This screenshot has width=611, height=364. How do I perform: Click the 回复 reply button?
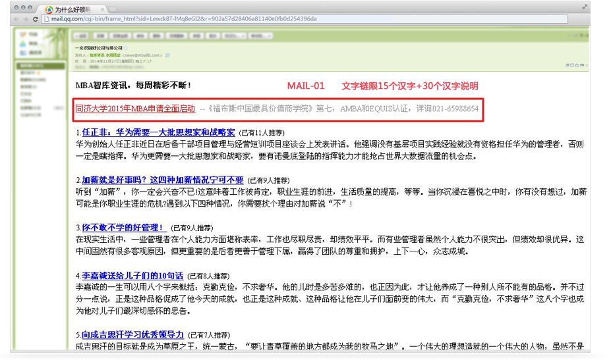point(100,36)
